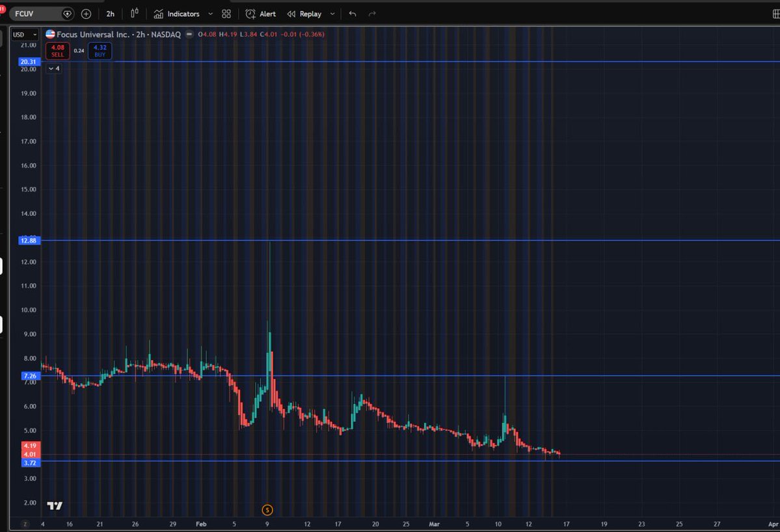The height and width of the screenshot is (532, 780).
Task: Click the SELL 4.08 button
Action: 57,50
